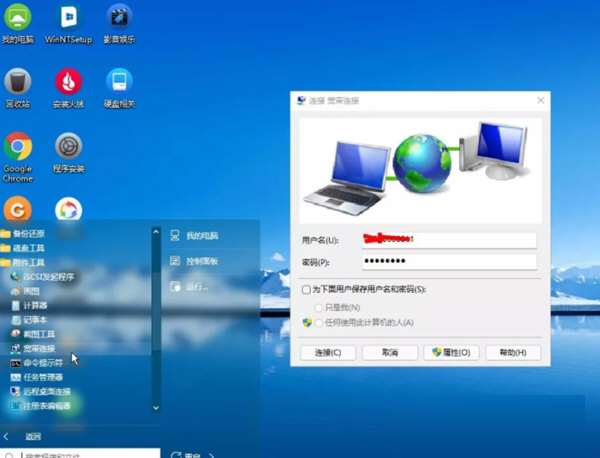The image size is (600, 458).
Task: Expand the 磁盘工具 folder in start menu
Action: [28, 247]
